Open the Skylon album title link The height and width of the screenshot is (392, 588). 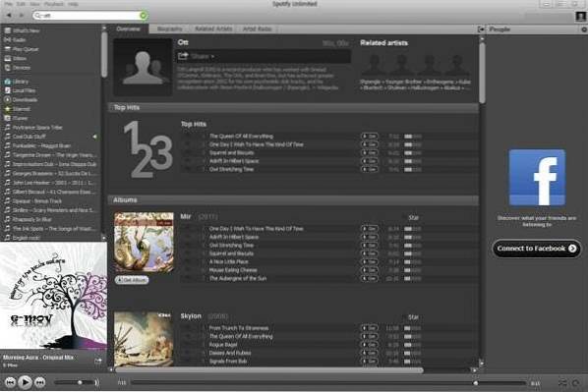pos(191,316)
